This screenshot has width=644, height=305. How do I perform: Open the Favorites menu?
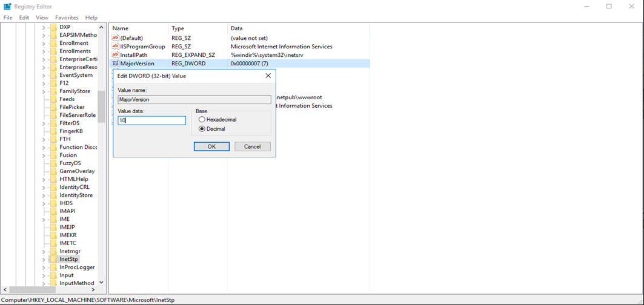tap(67, 18)
